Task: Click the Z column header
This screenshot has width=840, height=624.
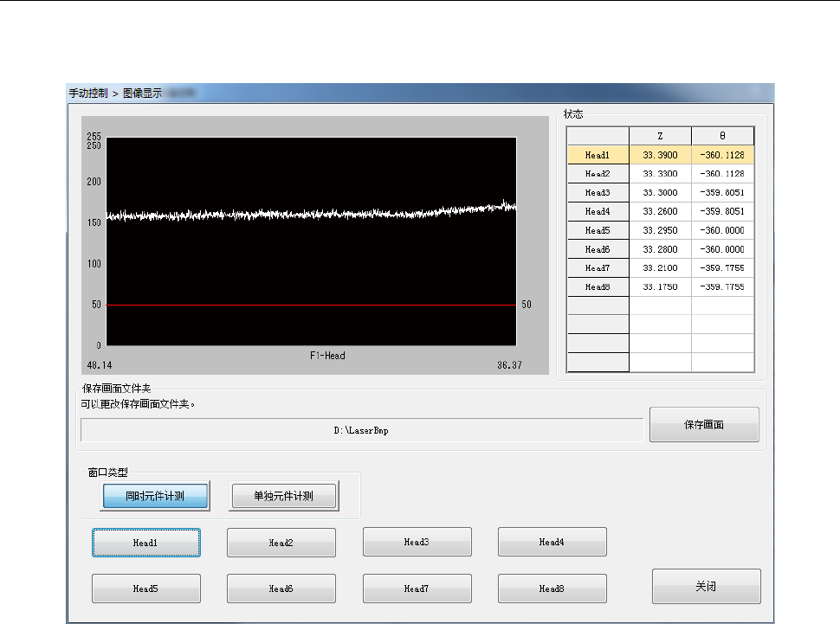Action: [x=660, y=136]
